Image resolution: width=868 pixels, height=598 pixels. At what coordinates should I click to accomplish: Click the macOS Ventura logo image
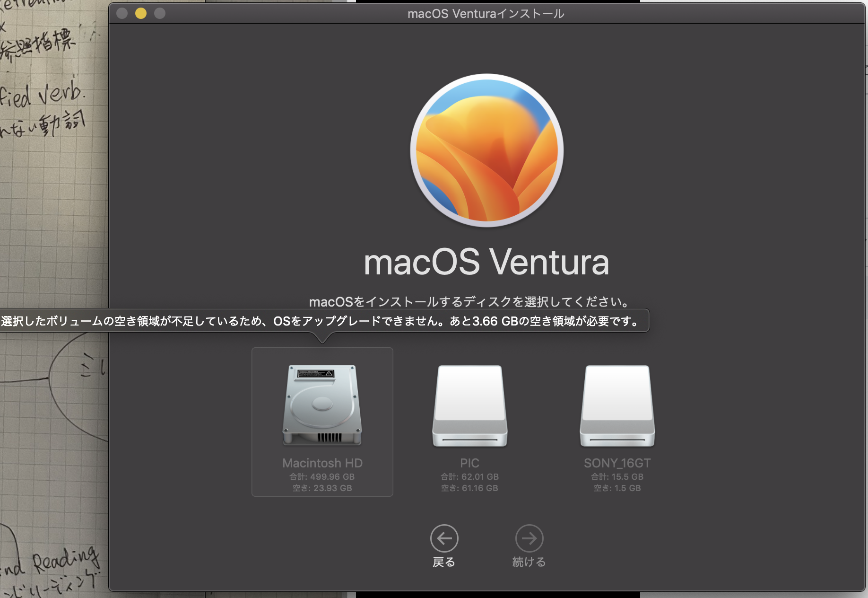coord(486,150)
